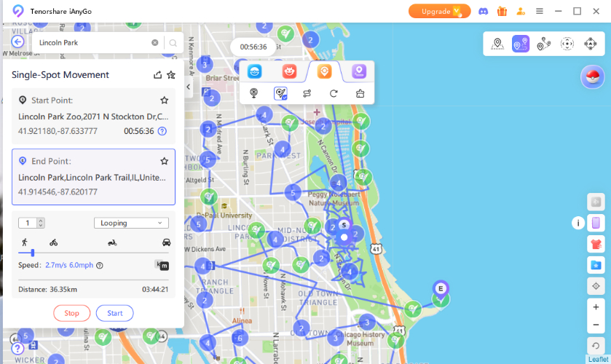
Task: Select car speed icon
Action: click(166, 242)
